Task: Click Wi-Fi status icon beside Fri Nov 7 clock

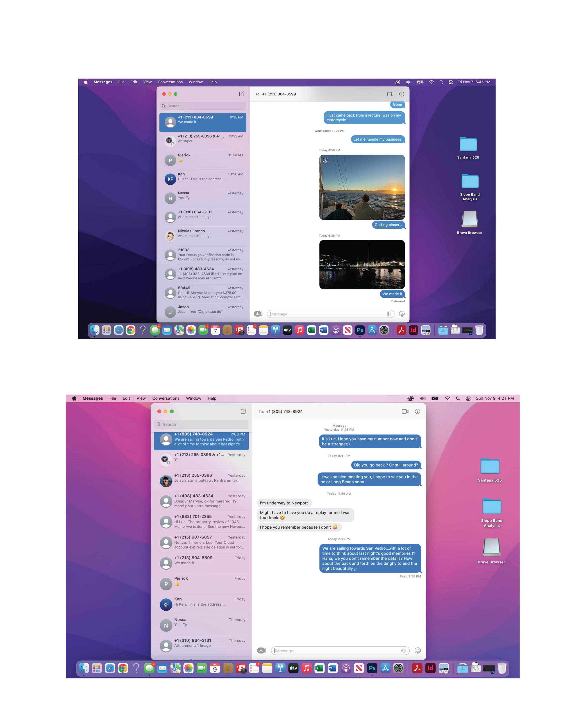Action: pos(431,82)
